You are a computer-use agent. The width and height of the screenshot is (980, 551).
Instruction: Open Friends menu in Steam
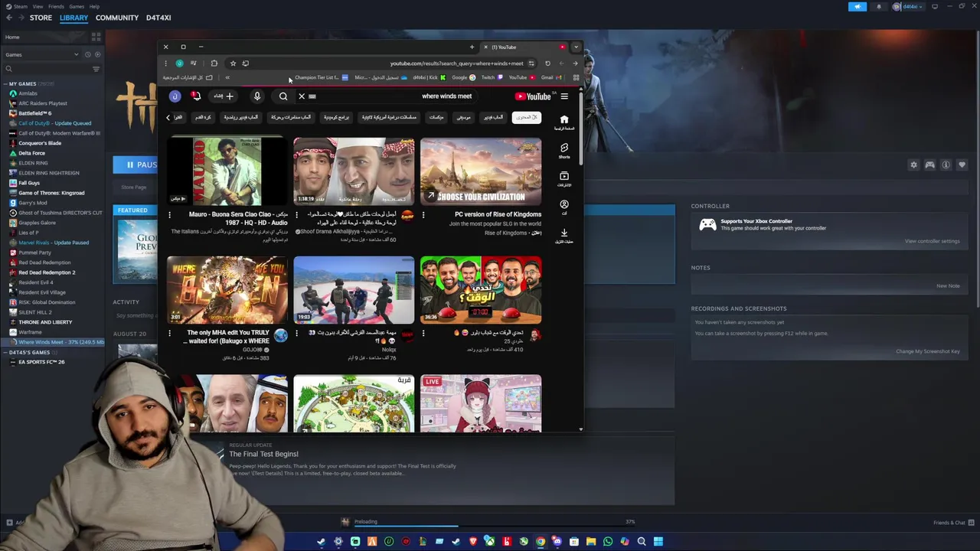56,6
